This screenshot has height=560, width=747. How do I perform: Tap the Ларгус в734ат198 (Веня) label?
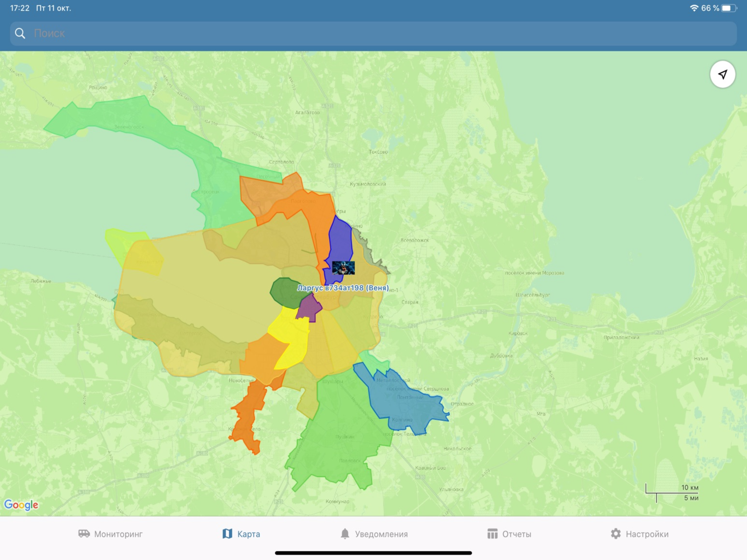click(x=343, y=288)
